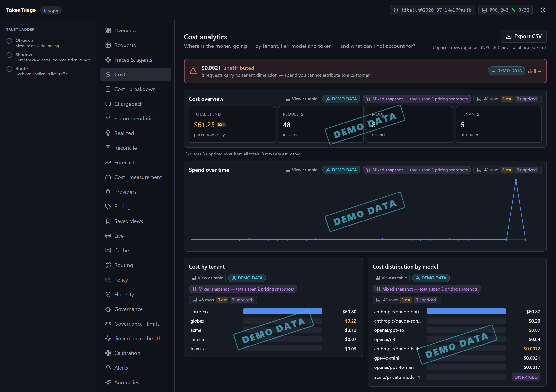Click the Requests table icon
This screenshot has height=392, width=556.
tap(108, 45)
